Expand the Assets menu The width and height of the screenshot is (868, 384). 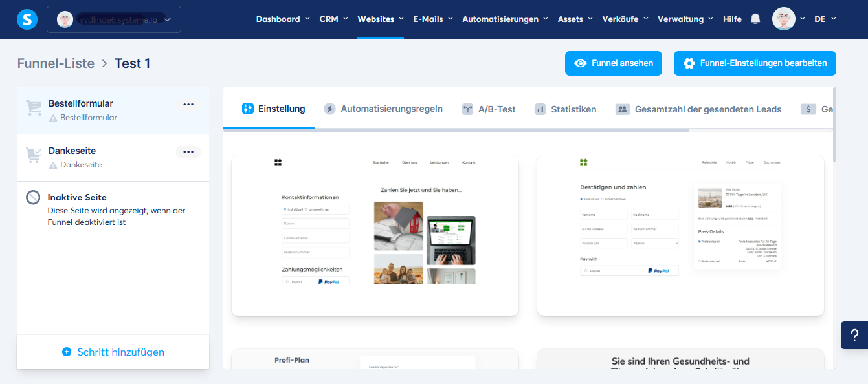(575, 19)
